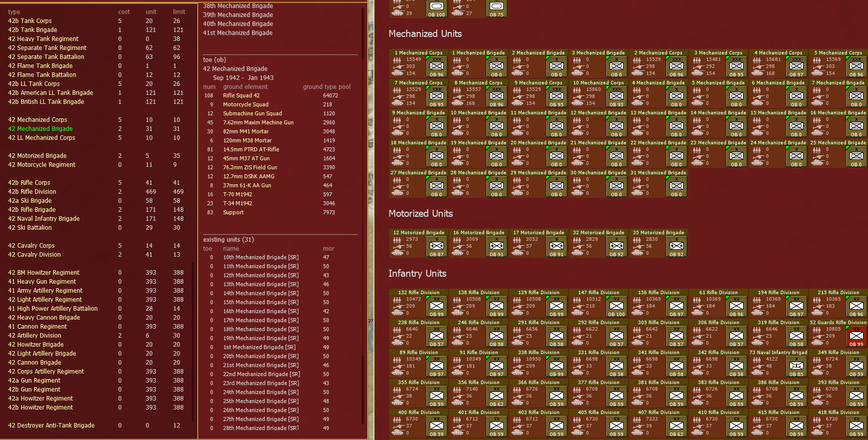Select the 238 Rifle Division counter symbol
The image size is (868, 440).
coord(437,336)
